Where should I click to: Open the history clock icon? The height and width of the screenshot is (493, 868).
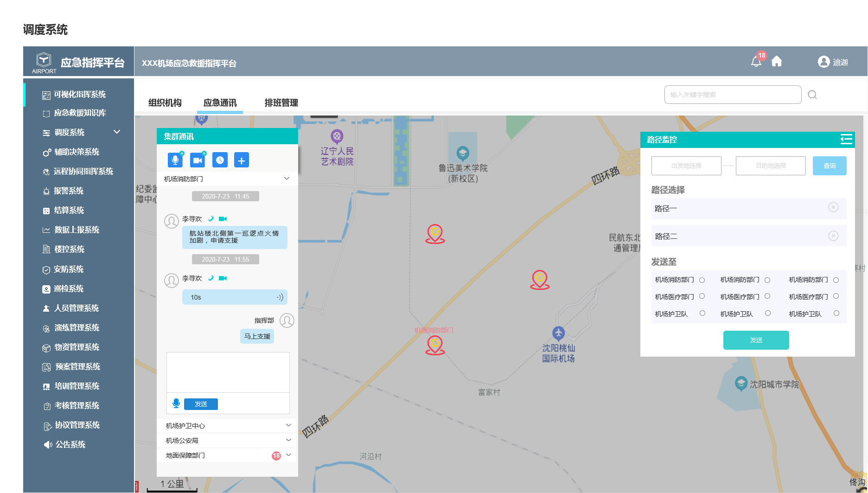pyautogui.click(x=220, y=160)
